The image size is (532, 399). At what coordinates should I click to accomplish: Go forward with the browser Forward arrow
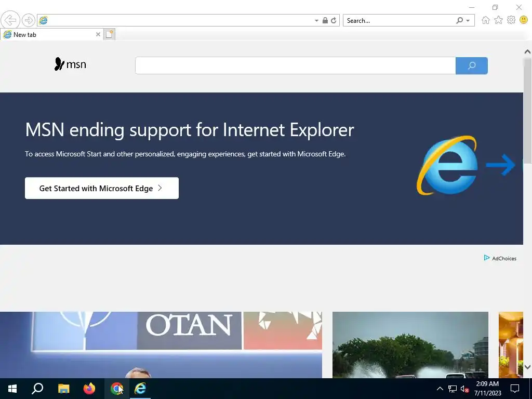(x=29, y=20)
